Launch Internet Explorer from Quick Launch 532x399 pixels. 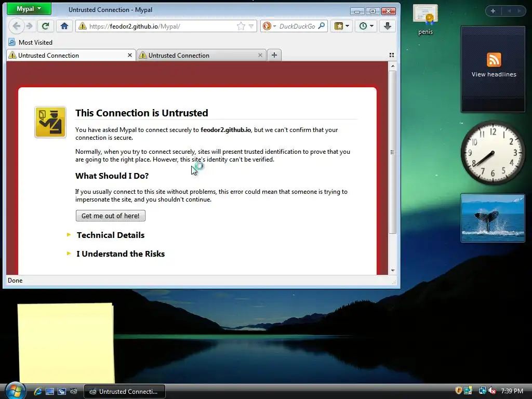click(x=37, y=391)
